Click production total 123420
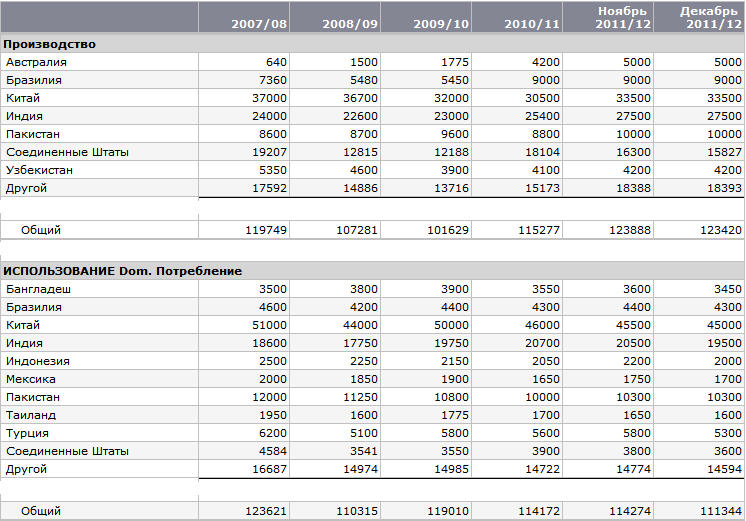The height and width of the screenshot is (521, 746). tap(721, 230)
